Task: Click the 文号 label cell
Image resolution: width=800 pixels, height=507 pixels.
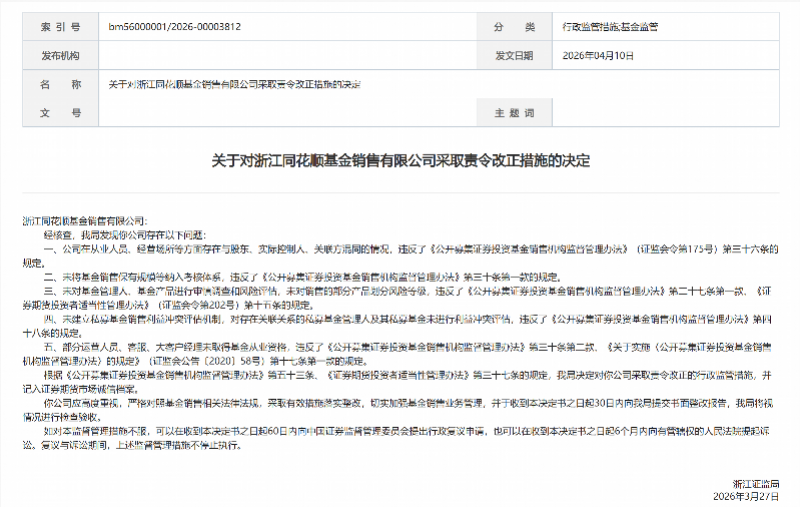Action: [x=60, y=113]
